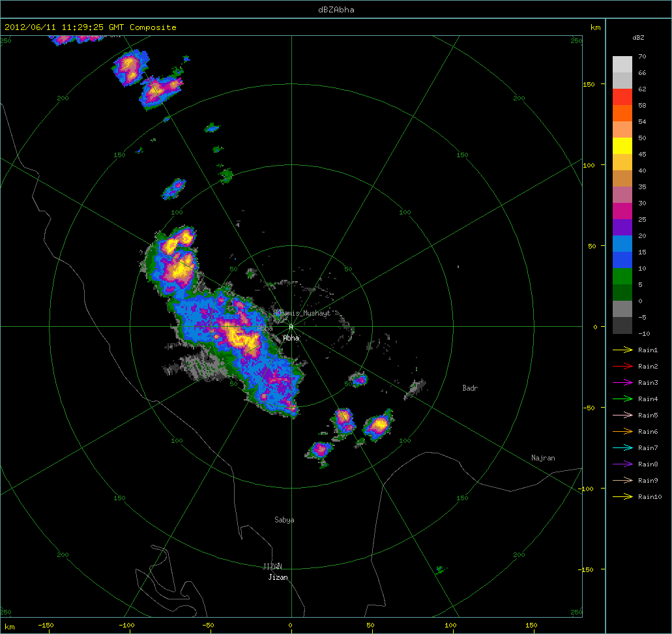Select the Rain4 green arrow icon
The image size is (672, 634).
[622, 399]
